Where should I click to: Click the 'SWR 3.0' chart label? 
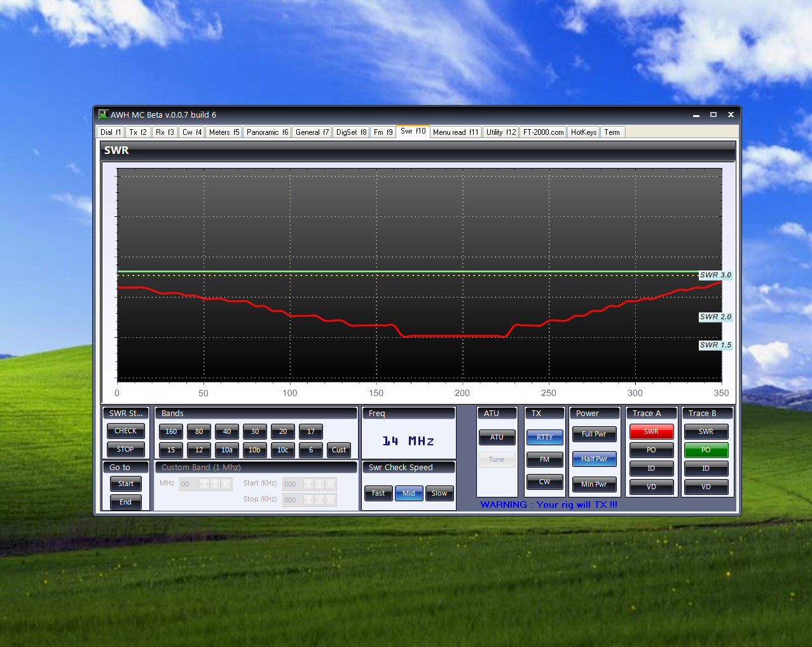pos(715,275)
